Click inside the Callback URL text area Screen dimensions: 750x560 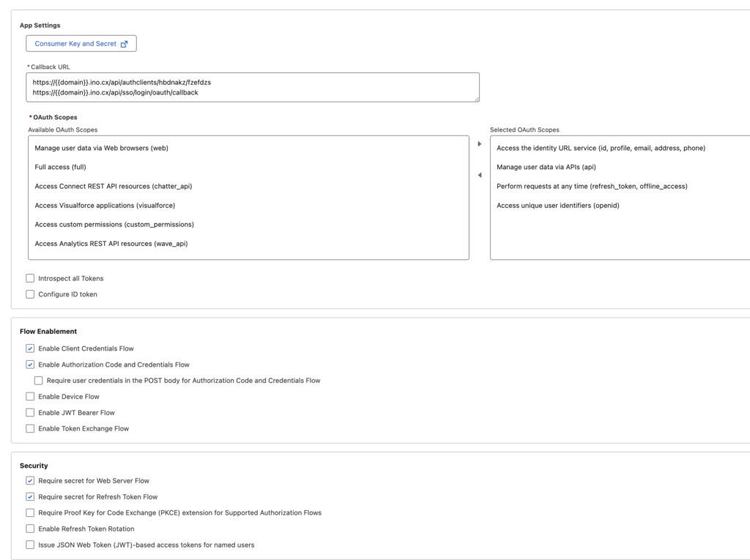[253, 87]
